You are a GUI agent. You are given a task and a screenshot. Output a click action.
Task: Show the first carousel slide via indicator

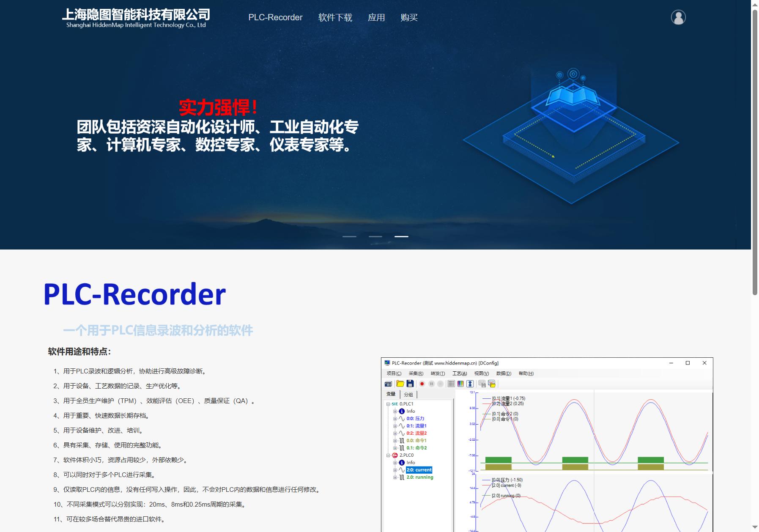349,236
